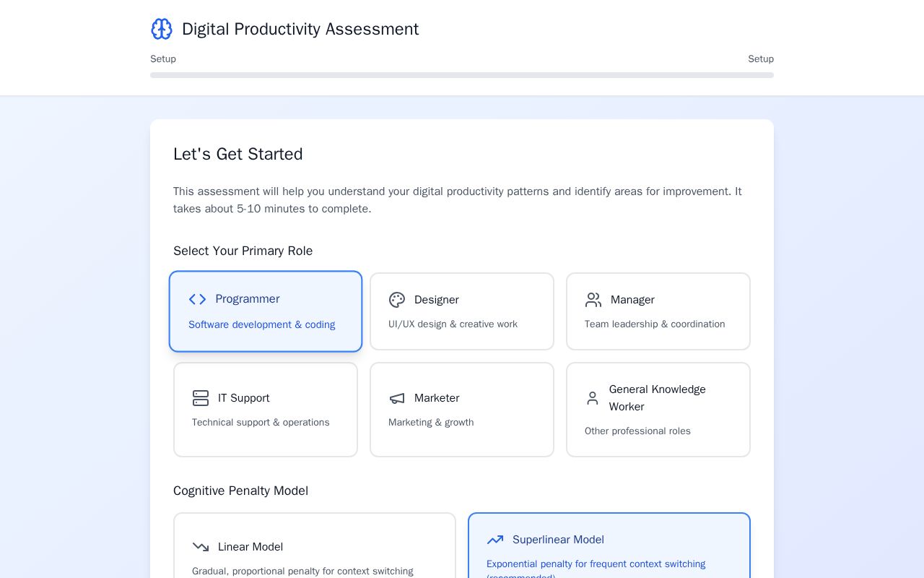Click the Setup progress bar
924x578 pixels.
[462, 75]
